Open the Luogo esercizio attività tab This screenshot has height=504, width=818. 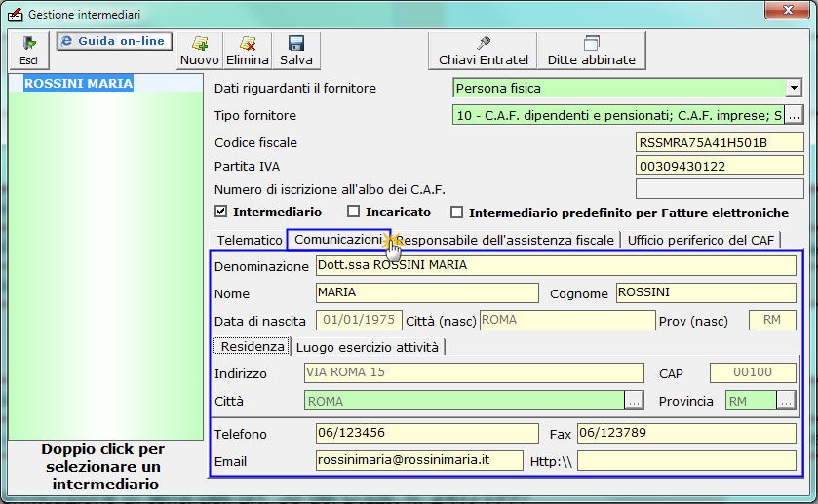368,347
